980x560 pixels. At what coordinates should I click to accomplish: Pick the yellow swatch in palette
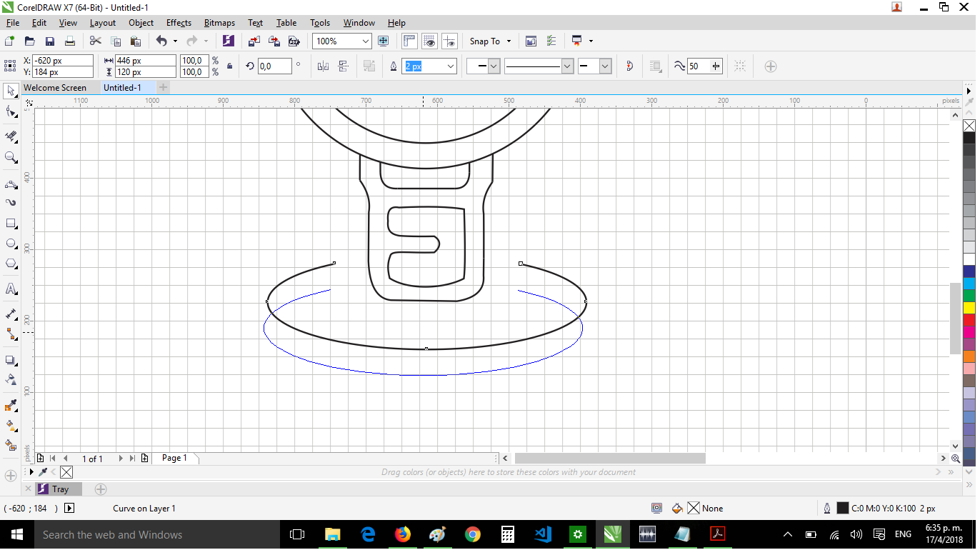[969, 308]
